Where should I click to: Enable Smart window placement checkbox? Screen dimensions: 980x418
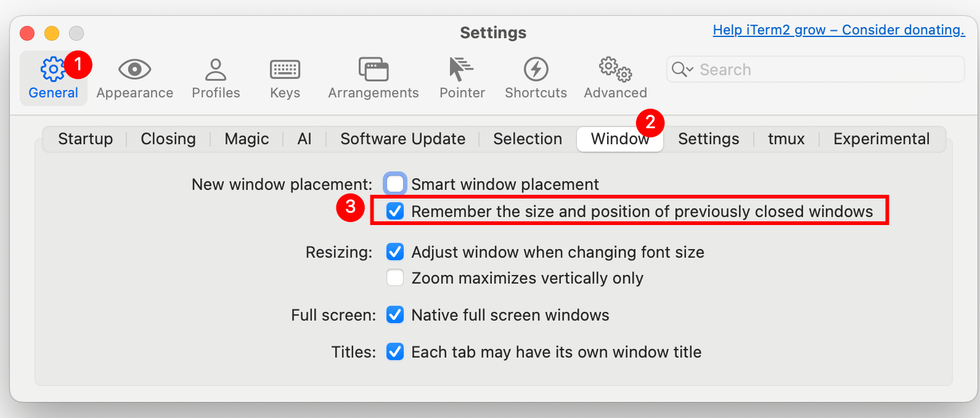click(395, 184)
